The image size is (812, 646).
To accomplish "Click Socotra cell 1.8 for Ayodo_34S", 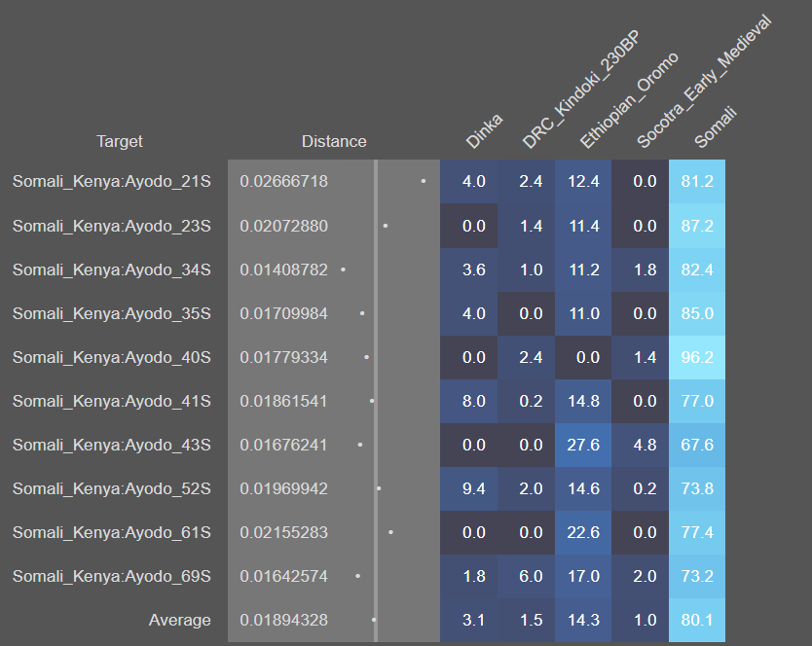I will [640, 269].
